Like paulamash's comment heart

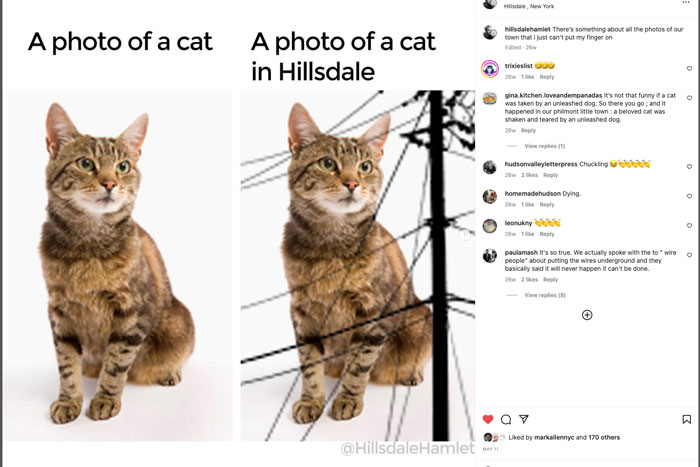click(x=689, y=255)
